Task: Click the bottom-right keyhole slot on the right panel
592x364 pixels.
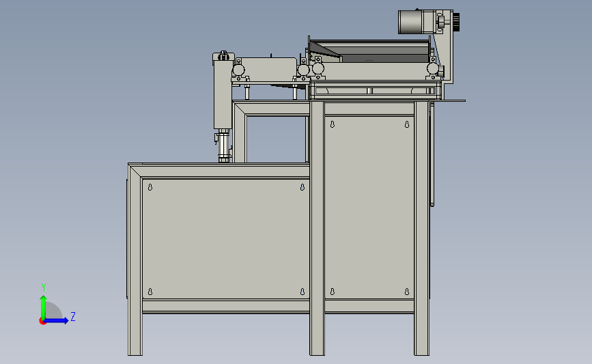Action: [407, 292]
